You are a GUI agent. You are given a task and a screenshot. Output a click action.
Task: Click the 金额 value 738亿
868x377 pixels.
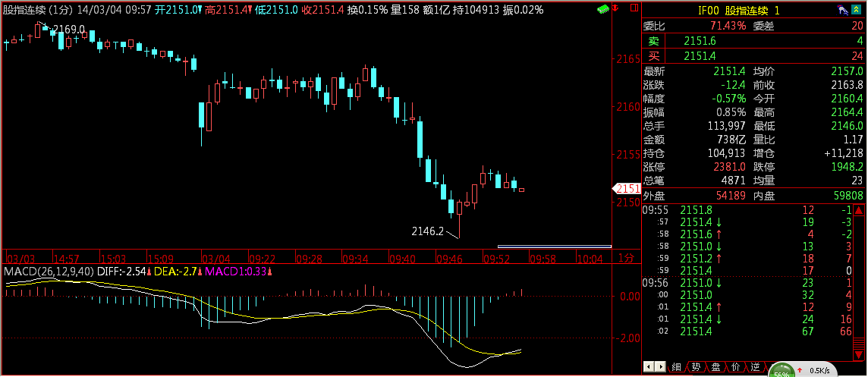pos(732,139)
